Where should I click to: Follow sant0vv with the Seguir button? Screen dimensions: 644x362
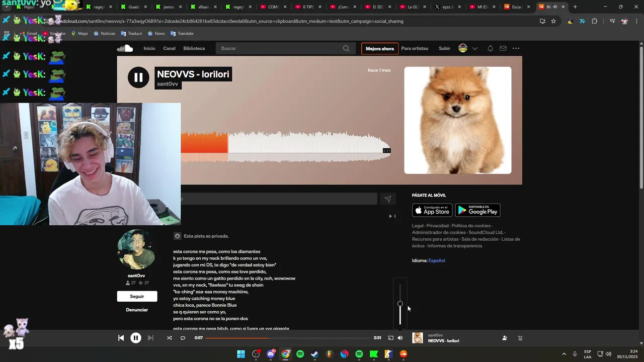pyautogui.click(x=137, y=296)
